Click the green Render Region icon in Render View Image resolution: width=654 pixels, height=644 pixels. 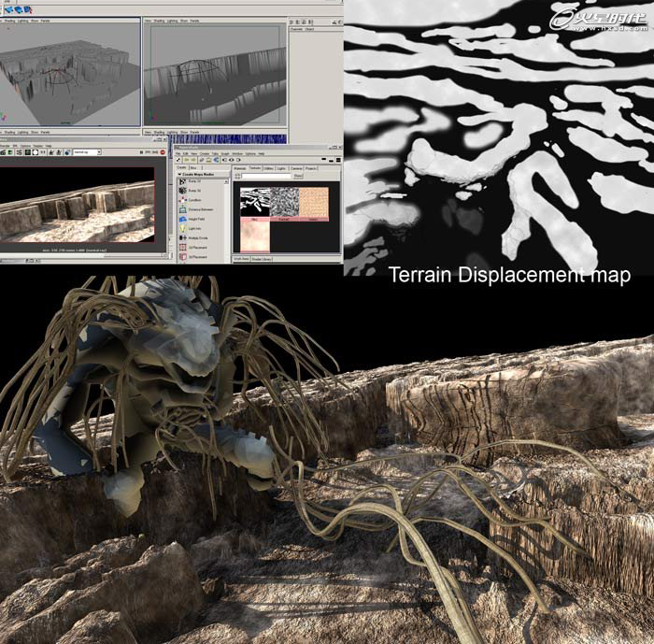(x=10, y=152)
